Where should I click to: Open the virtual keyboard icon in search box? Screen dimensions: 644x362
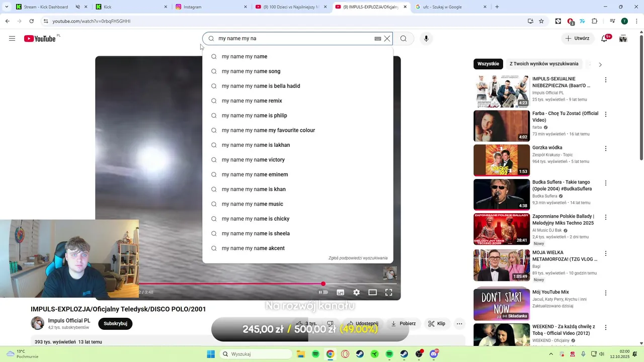(x=378, y=39)
